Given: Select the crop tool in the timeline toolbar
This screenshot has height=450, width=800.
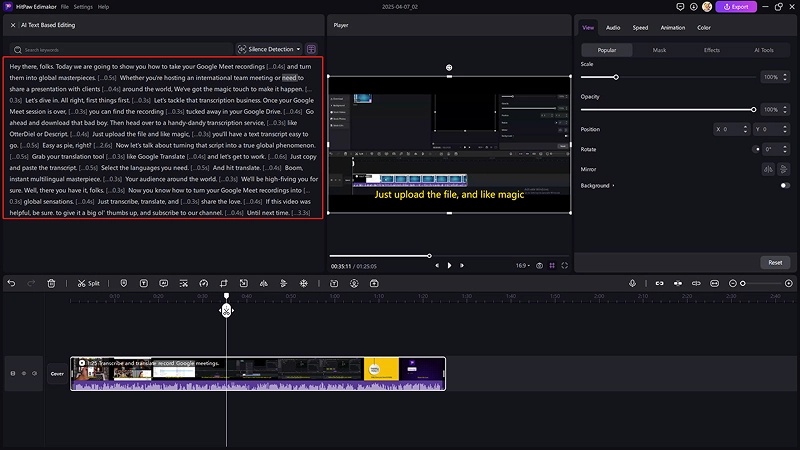Looking at the screenshot, I should 224,283.
